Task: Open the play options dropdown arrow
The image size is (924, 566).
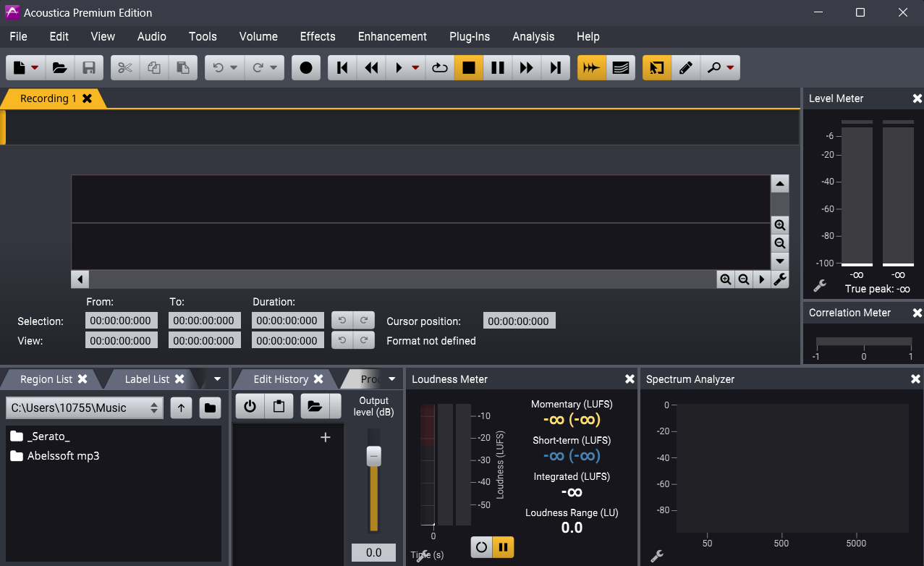Action: coord(415,68)
